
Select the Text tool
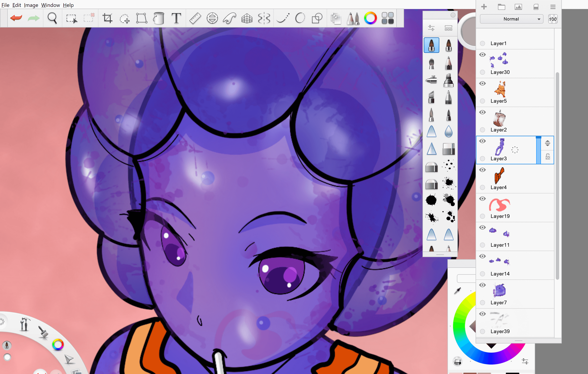(176, 18)
